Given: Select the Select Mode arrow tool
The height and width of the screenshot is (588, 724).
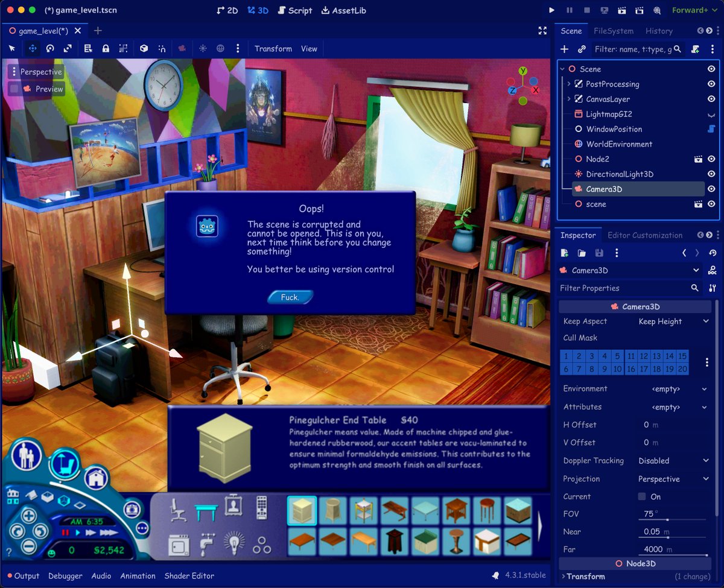Looking at the screenshot, I should click(x=11, y=49).
